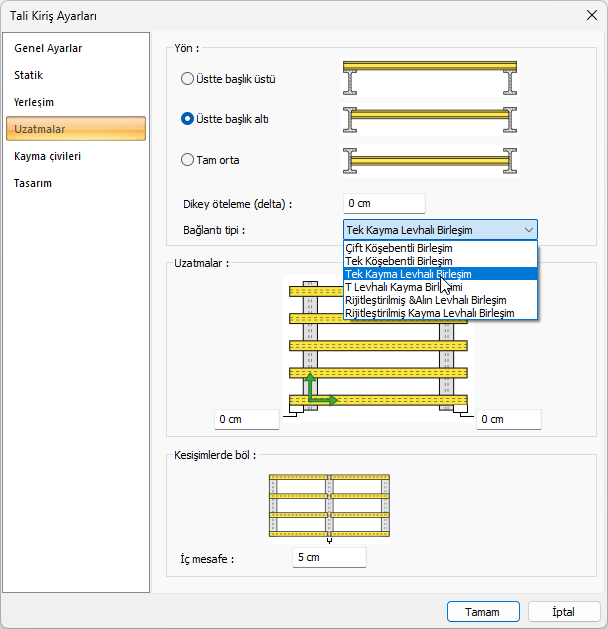608x629 pixels.
Task: Click the İç mesafe value field
Action: click(x=328, y=557)
